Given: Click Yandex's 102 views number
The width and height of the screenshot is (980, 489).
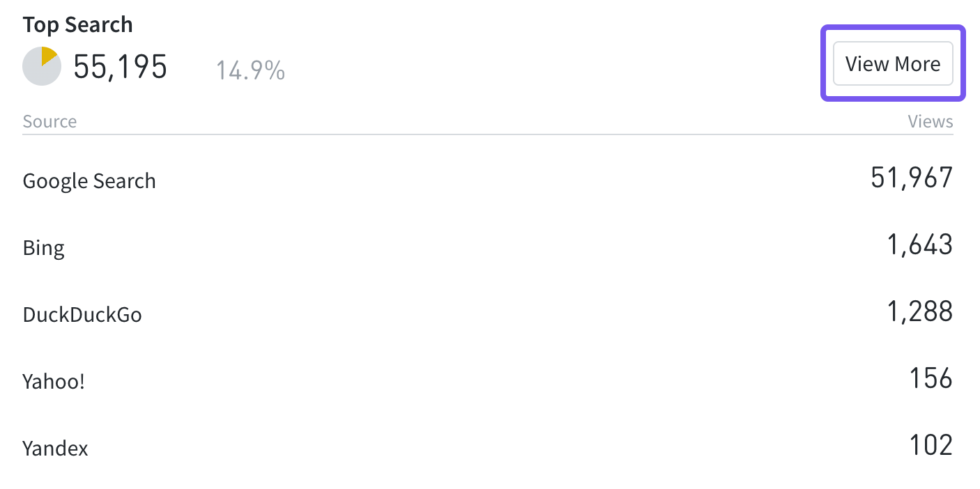Looking at the screenshot, I should click(x=931, y=445).
